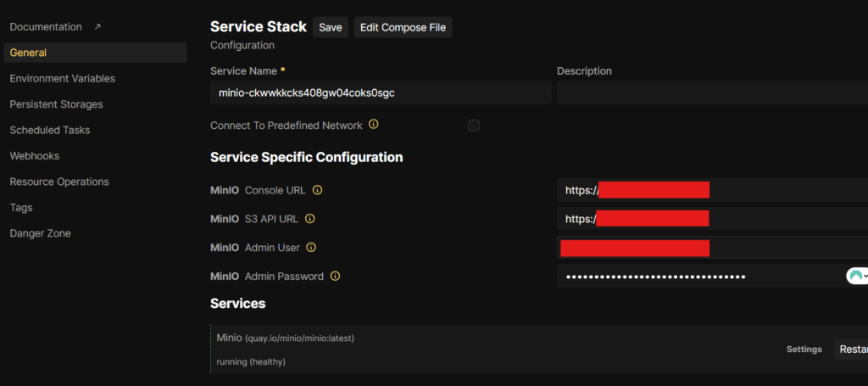Open Webhooks settings

[x=34, y=155]
